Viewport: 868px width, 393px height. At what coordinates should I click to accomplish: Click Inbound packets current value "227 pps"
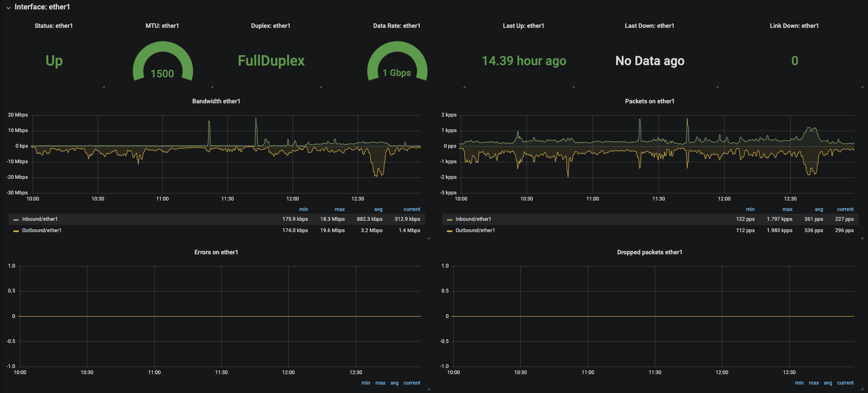(x=844, y=219)
